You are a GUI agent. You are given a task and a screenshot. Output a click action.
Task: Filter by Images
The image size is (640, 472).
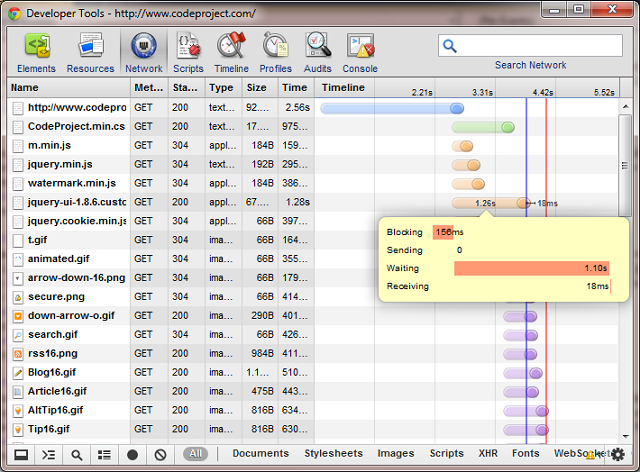396,454
